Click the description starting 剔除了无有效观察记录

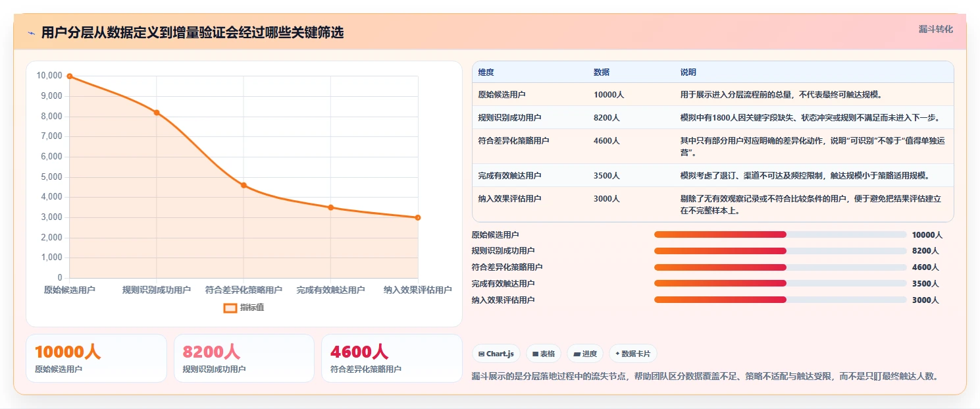[811, 205]
